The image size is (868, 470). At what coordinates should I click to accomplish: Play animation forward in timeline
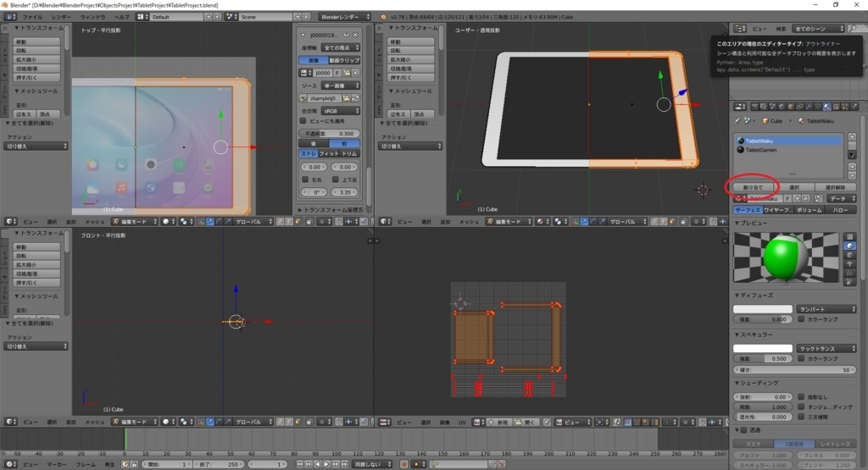pyautogui.click(x=326, y=464)
